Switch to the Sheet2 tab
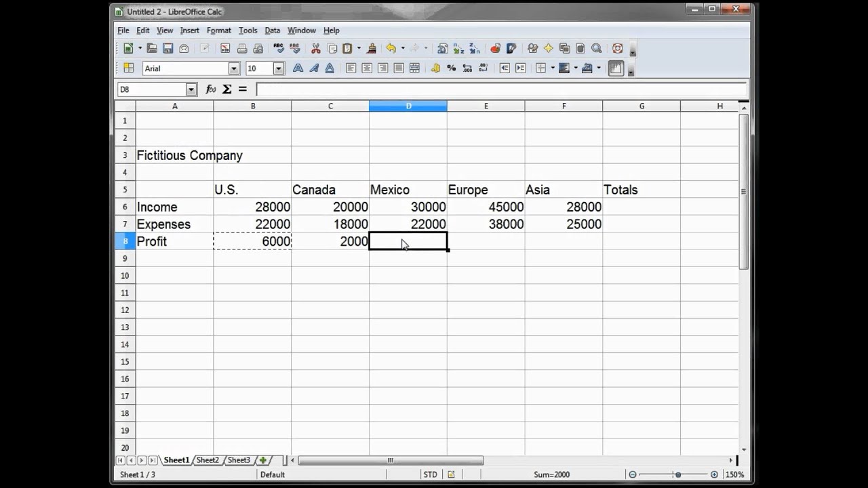The height and width of the screenshot is (488, 868). [208, 460]
